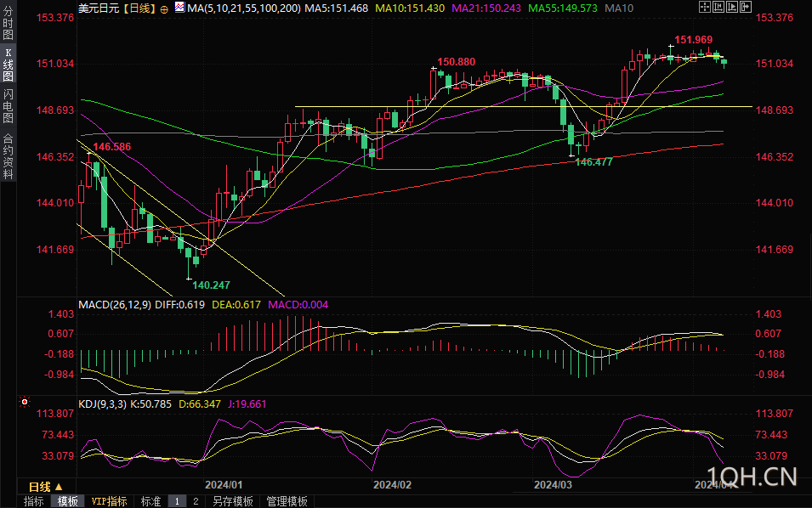This screenshot has height=508, width=812.
Task: Select the K线图 sidebar tab
Action: point(8,65)
